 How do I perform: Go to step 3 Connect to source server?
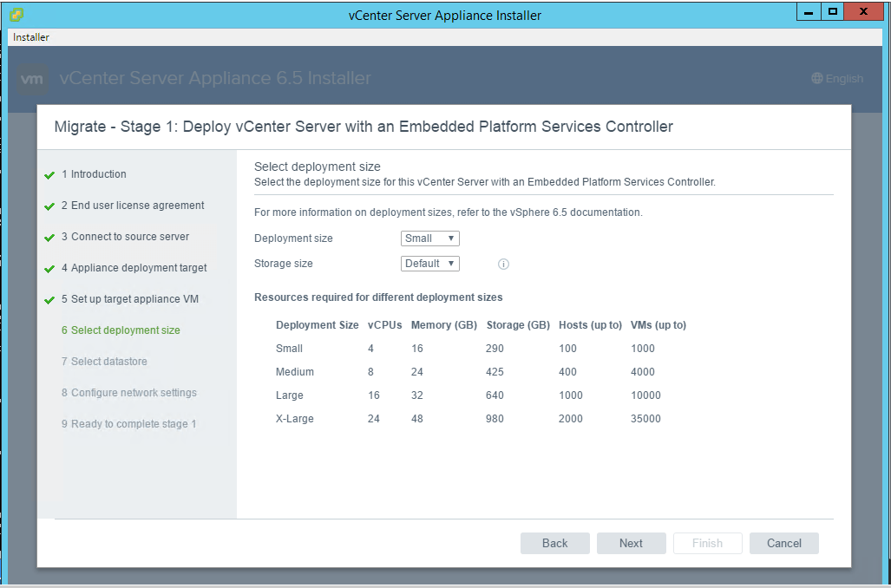[125, 237]
